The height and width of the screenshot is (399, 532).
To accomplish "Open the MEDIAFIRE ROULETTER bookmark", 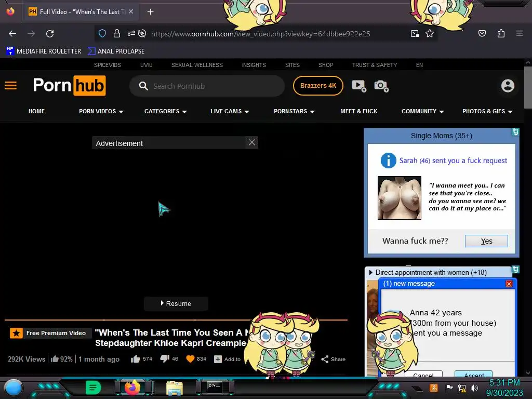I will pos(44,51).
